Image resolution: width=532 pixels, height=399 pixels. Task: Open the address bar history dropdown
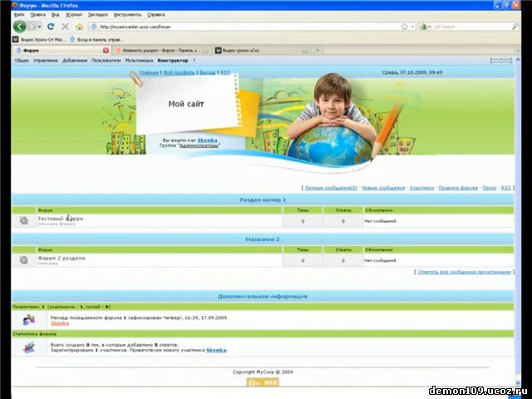pos(412,27)
